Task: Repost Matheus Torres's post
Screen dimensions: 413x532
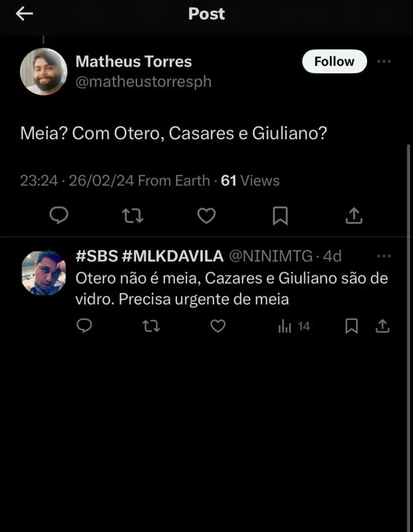Action: [x=132, y=215]
